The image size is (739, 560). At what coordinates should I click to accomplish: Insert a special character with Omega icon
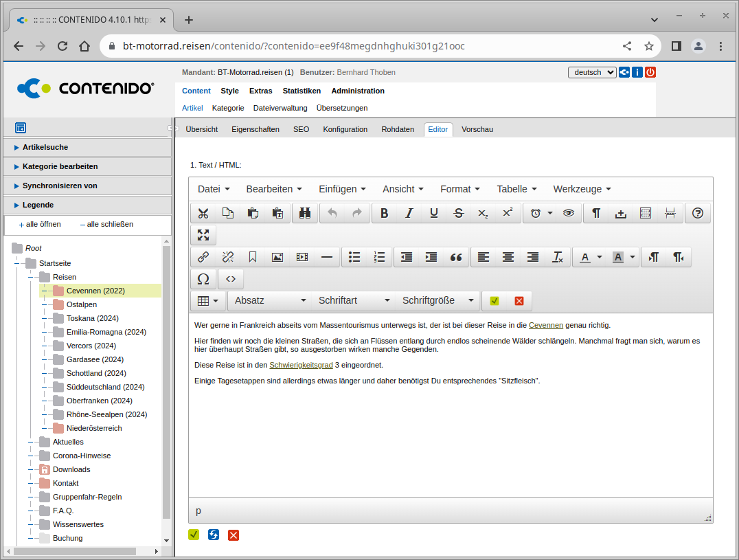203,279
